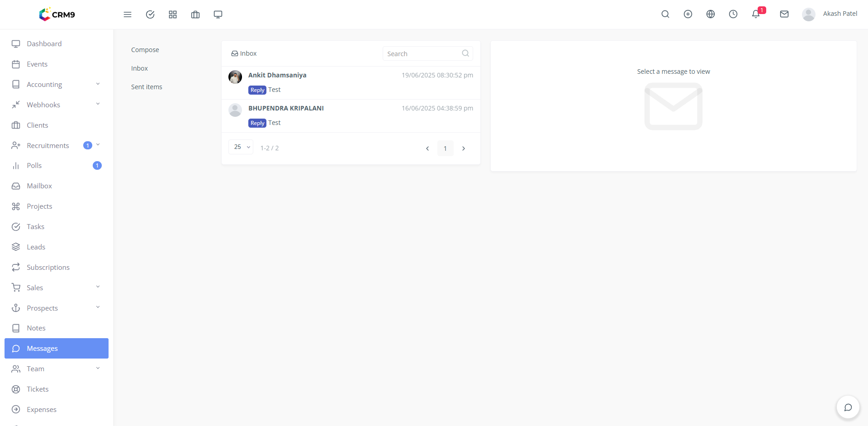
Task: Click the inbox Search field
Action: (422, 54)
